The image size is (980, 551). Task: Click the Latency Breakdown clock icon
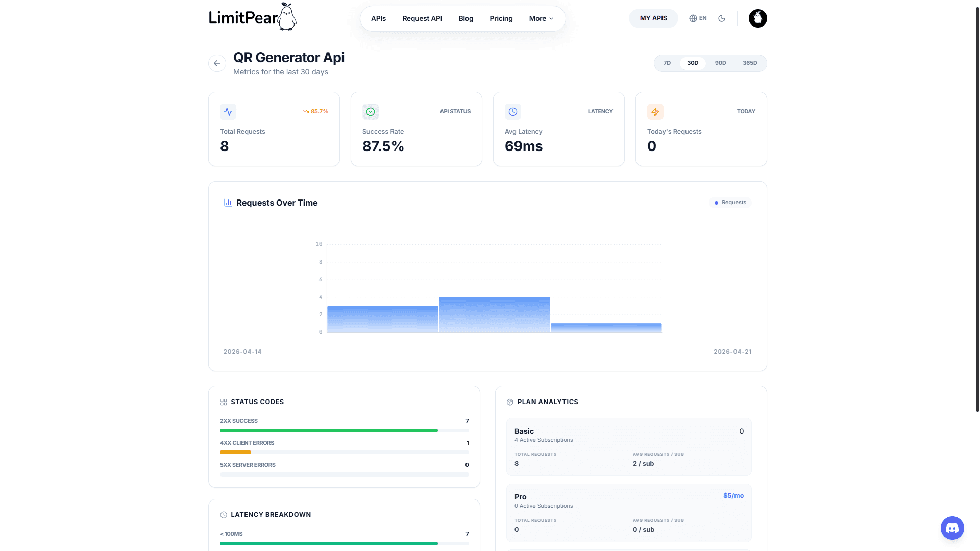coord(224,515)
